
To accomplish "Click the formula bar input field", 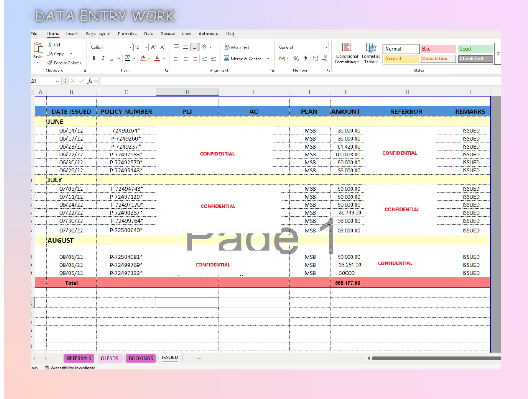I will click(x=300, y=81).
